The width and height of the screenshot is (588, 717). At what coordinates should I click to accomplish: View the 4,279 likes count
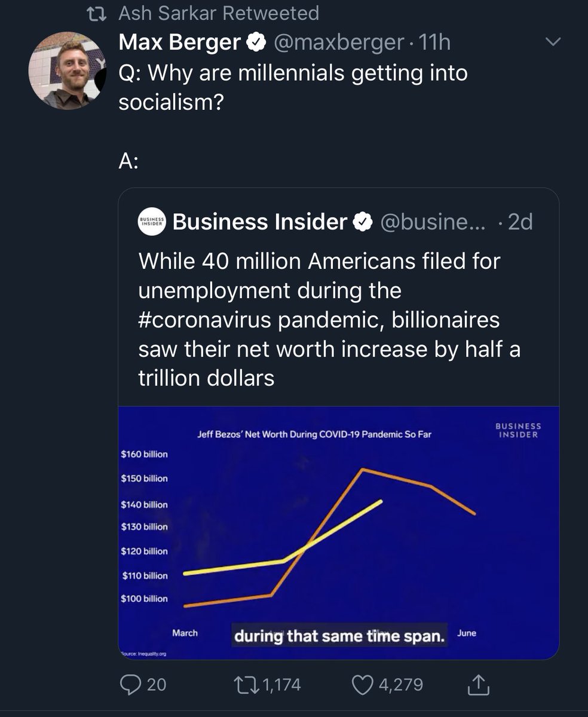tap(399, 685)
